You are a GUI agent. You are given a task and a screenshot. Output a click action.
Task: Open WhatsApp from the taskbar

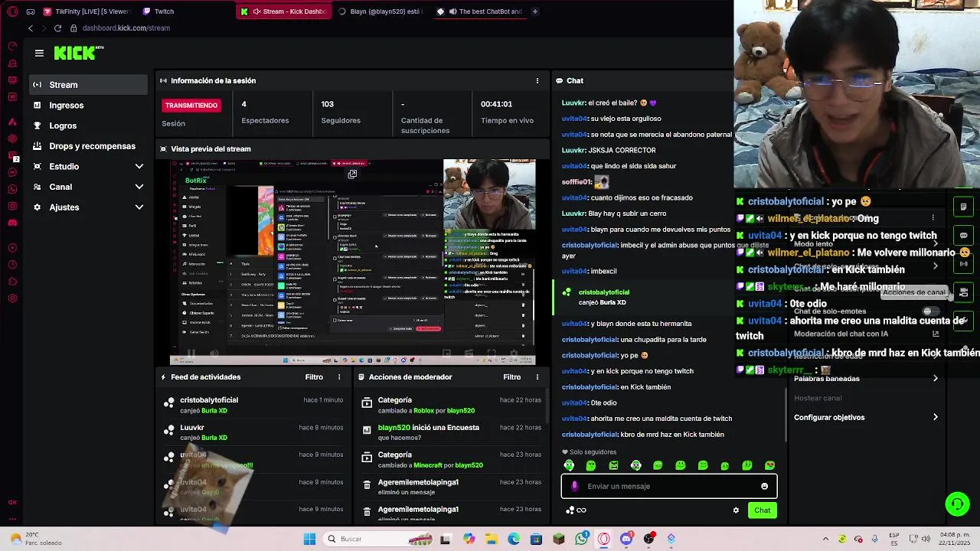pos(582,539)
